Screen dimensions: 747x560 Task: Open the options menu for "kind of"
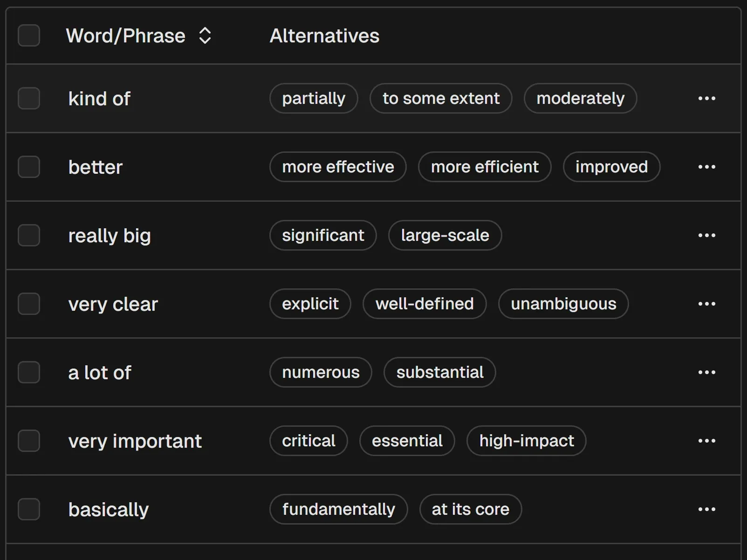click(707, 98)
